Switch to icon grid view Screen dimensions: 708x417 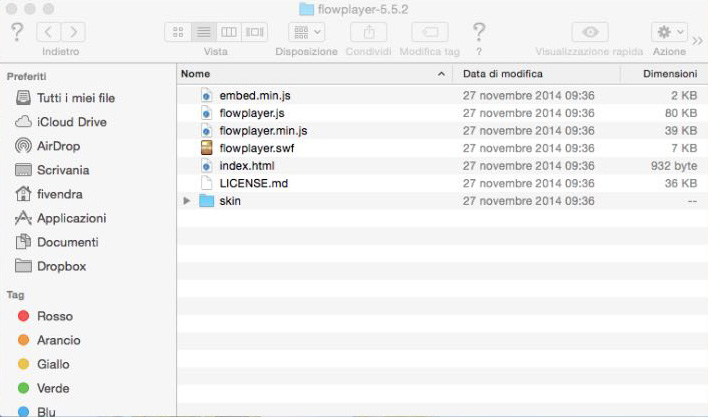coord(178,32)
